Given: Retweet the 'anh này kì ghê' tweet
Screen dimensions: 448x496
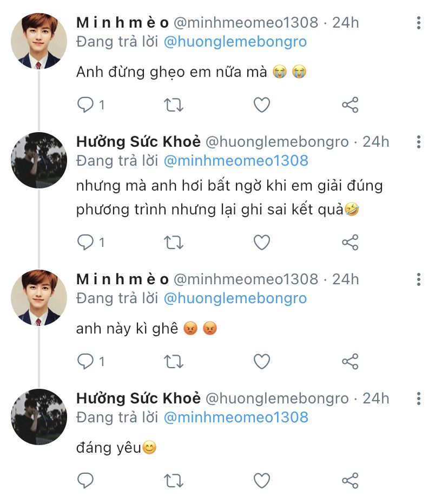Looking at the screenshot, I should coord(173,361).
